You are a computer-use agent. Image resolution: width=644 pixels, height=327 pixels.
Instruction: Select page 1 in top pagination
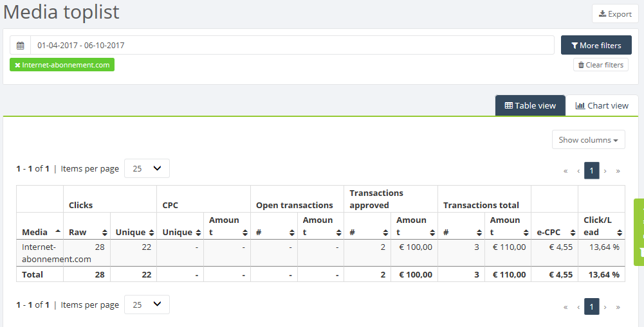(x=591, y=171)
